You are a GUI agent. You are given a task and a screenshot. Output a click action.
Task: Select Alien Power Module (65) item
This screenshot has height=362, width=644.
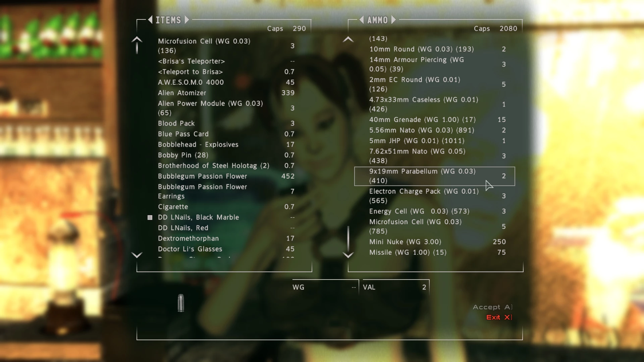coord(226,108)
